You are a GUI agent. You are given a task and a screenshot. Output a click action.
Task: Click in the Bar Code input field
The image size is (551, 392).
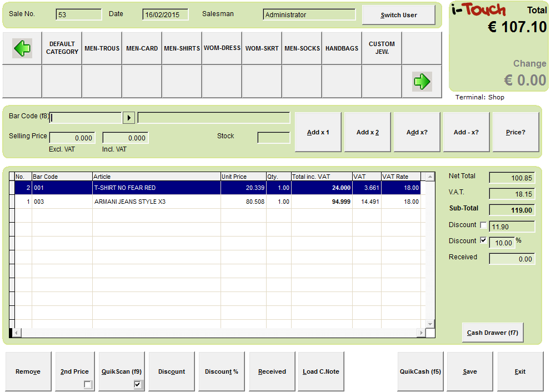86,118
